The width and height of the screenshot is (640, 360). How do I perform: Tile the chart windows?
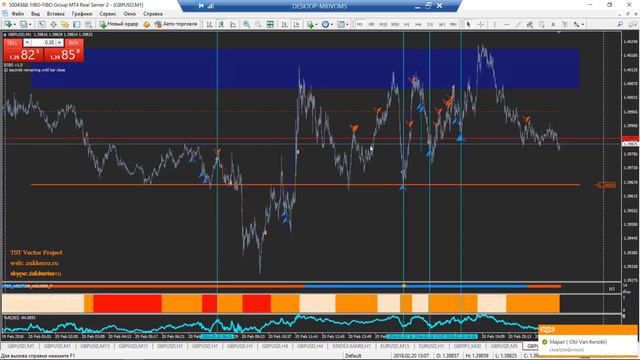pos(270,24)
